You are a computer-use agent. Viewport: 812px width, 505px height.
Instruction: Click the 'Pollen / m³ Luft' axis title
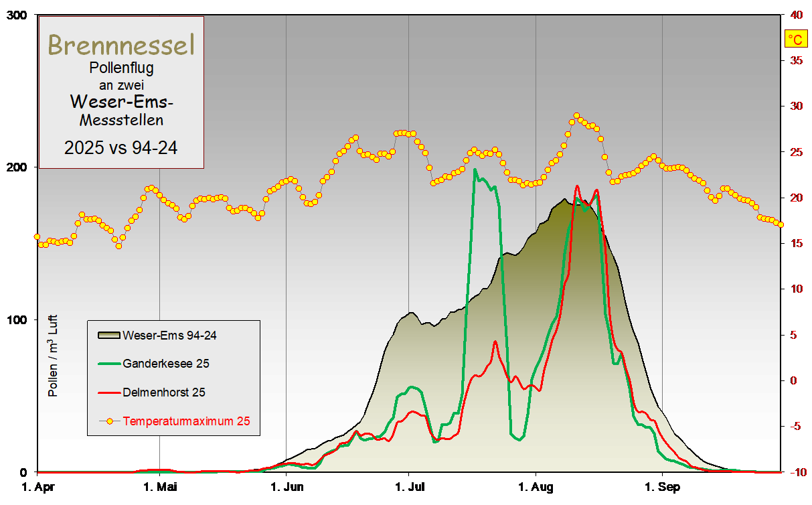(x=54, y=356)
